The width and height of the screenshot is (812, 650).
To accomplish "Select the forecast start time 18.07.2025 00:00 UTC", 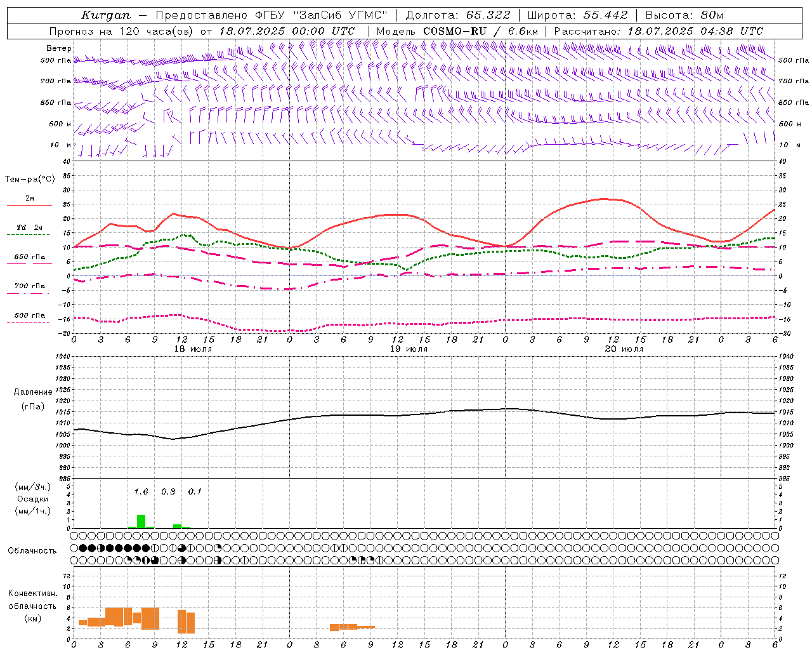I will [287, 31].
